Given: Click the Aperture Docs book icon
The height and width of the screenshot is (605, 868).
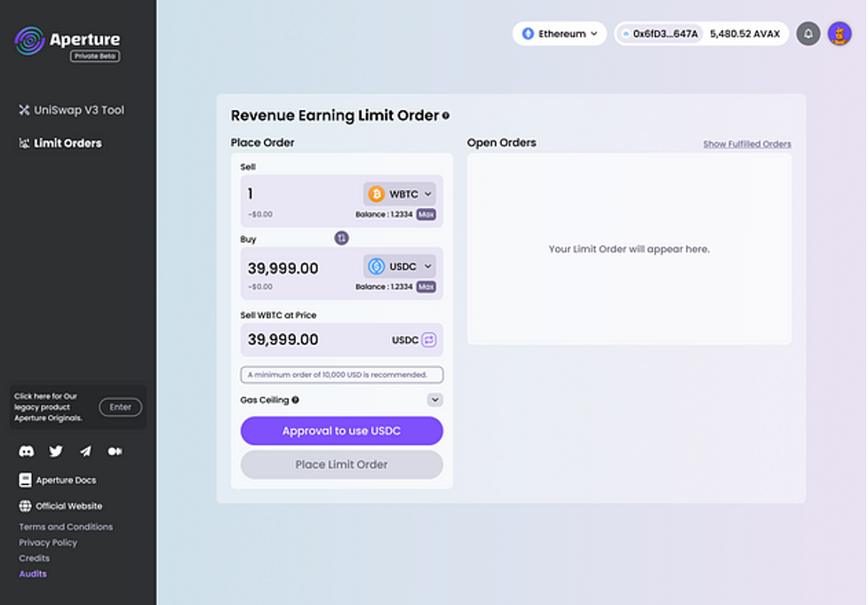Looking at the screenshot, I should pyautogui.click(x=25, y=480).
